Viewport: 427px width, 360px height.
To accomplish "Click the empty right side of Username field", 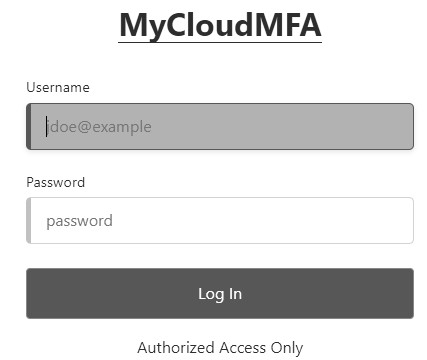I will [300, 127].
